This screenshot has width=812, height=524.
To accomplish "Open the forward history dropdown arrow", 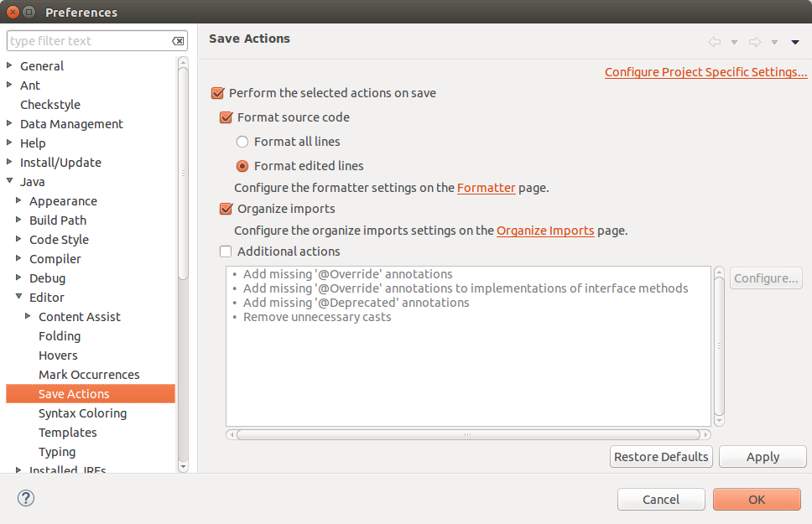I will [x=774, y=42].
